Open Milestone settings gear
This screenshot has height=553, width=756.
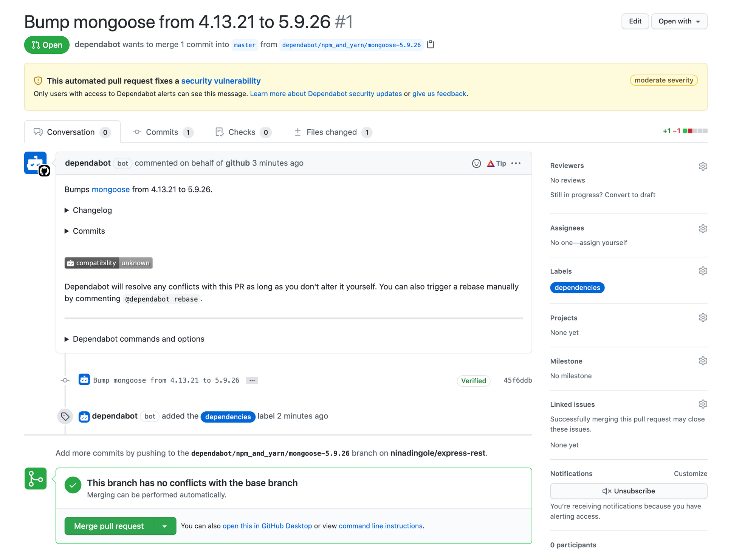click(x=703, y=361)
